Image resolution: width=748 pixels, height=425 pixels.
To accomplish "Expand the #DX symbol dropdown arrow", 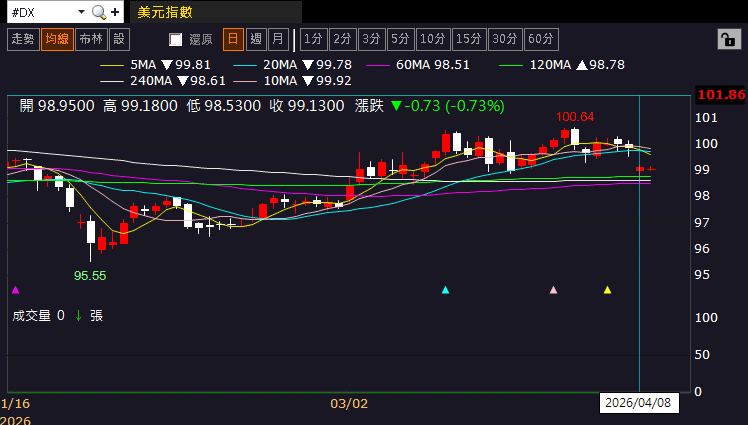I will 81,11.
